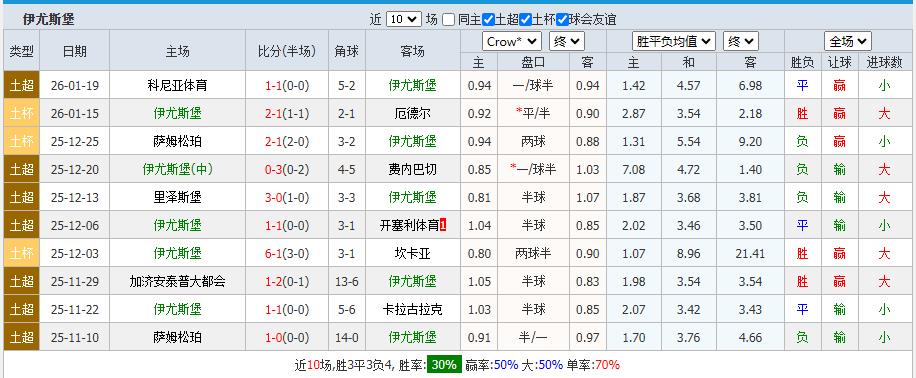Open home team 萨姆松珀 on 25-12-25
The image size is (916, 378).
click(178, 141)
